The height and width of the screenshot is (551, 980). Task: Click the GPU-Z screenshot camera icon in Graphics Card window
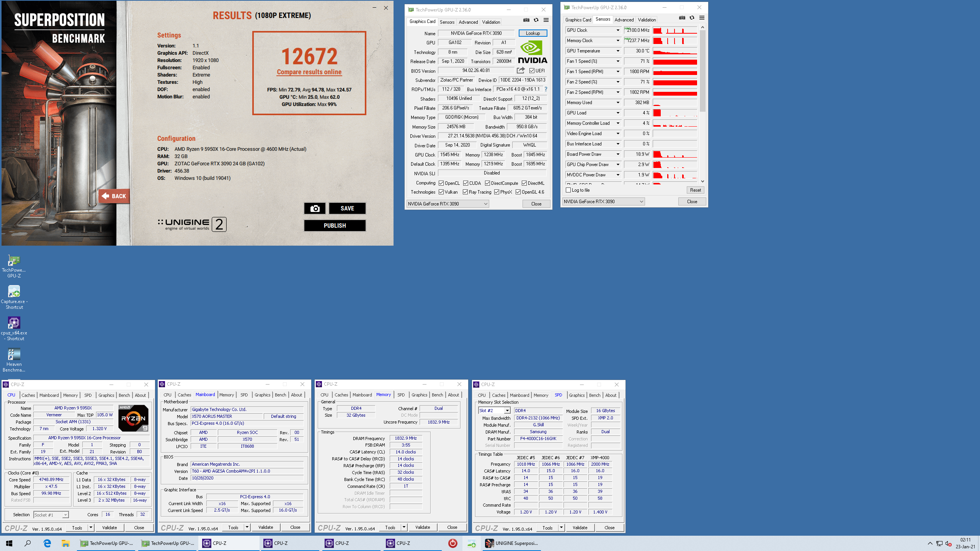pos(526,20)
